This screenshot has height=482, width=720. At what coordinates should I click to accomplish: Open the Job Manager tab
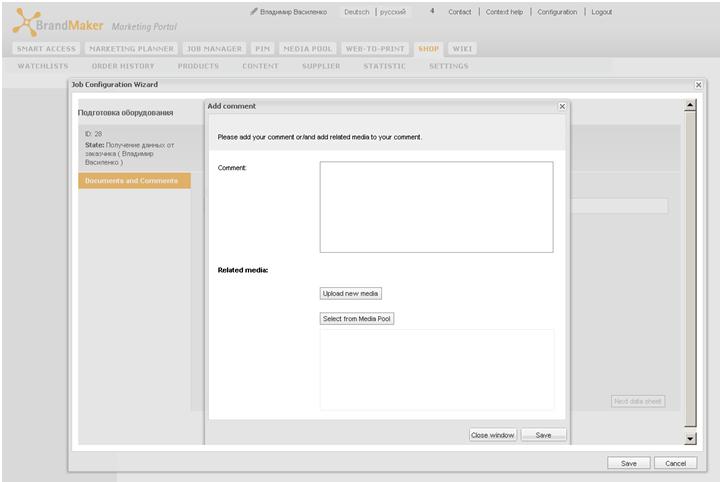tap(214, 49)
